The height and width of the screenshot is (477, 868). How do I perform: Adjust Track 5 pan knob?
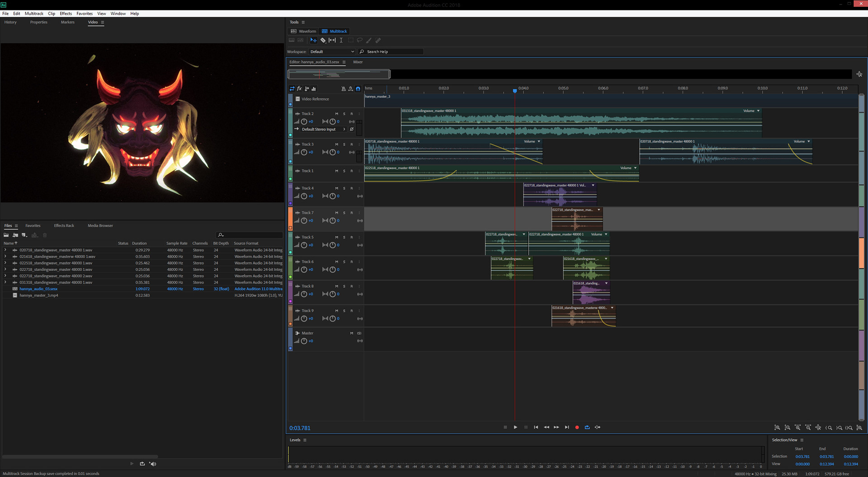point(333,245)
